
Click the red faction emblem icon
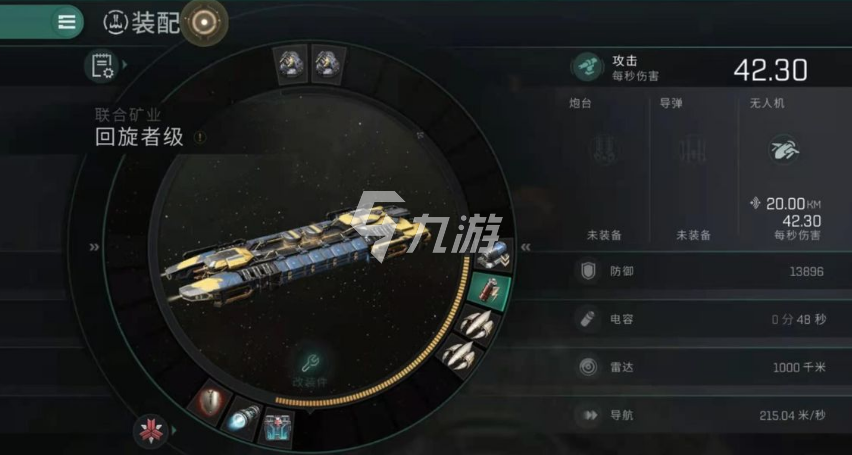[x=151, y=430]
